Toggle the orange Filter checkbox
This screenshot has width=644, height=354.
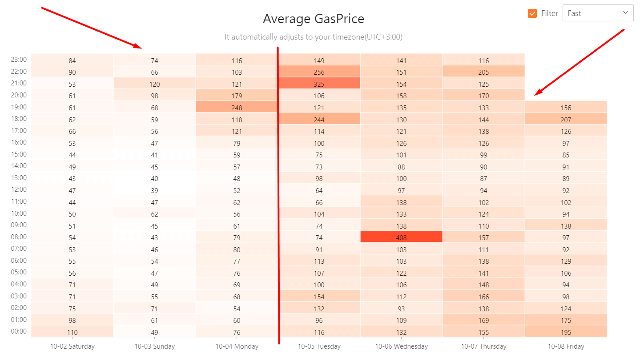click(x=532, y=13)
